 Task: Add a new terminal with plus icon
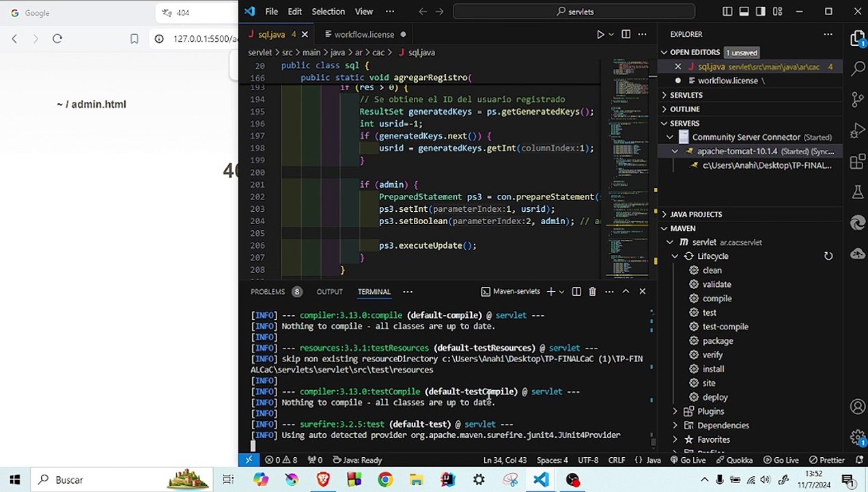tap(550, 291)
